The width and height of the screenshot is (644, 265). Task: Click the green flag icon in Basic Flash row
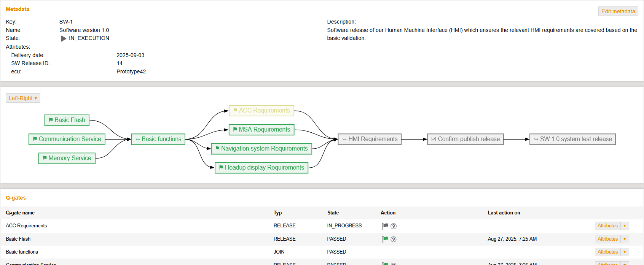[385, 239]
